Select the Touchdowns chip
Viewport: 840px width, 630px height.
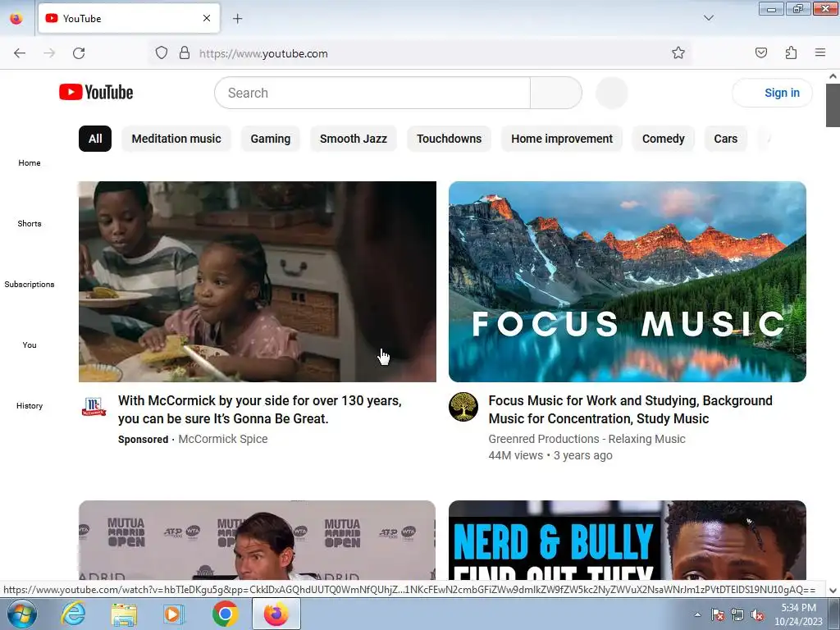449,139
